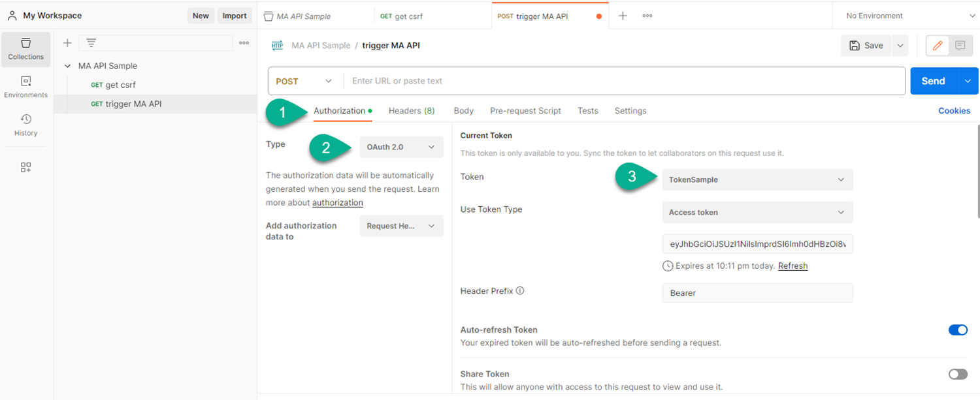Switch to the Pre-request Script tab
The width and height of the screenshot is (980, 400).
click(525, 111)
